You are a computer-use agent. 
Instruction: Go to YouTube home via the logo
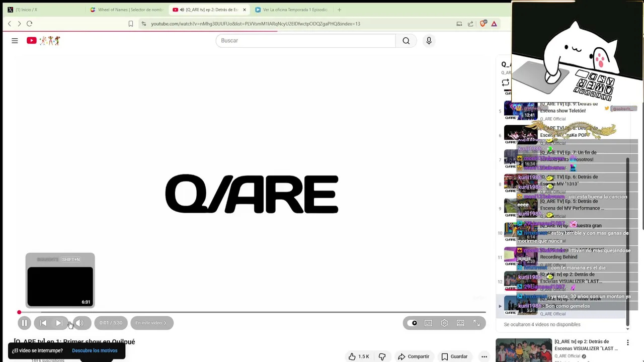pyautogui.click(x=43, y=41)
